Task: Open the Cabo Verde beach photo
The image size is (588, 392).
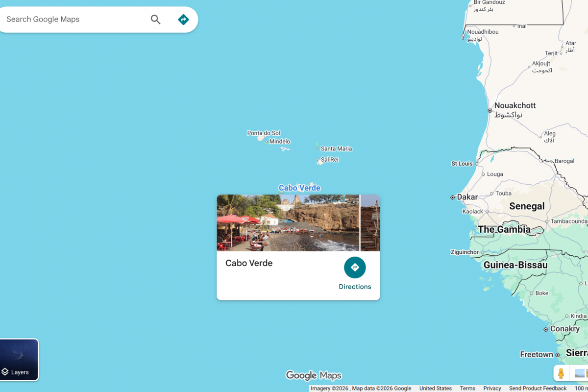Action: [288, 223]
